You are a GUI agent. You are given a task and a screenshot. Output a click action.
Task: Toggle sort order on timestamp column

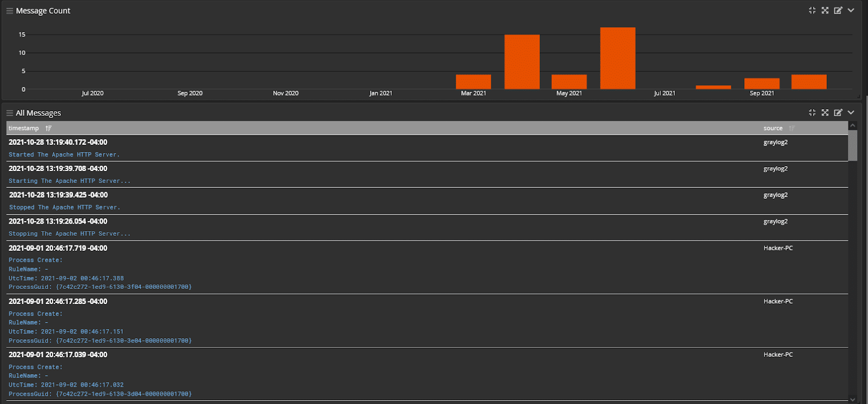[49, 129]
